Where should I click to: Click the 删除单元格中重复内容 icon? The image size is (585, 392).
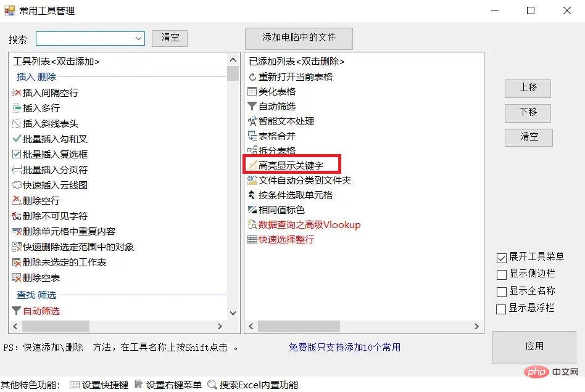pyautogui.click(x=17, y=231)
